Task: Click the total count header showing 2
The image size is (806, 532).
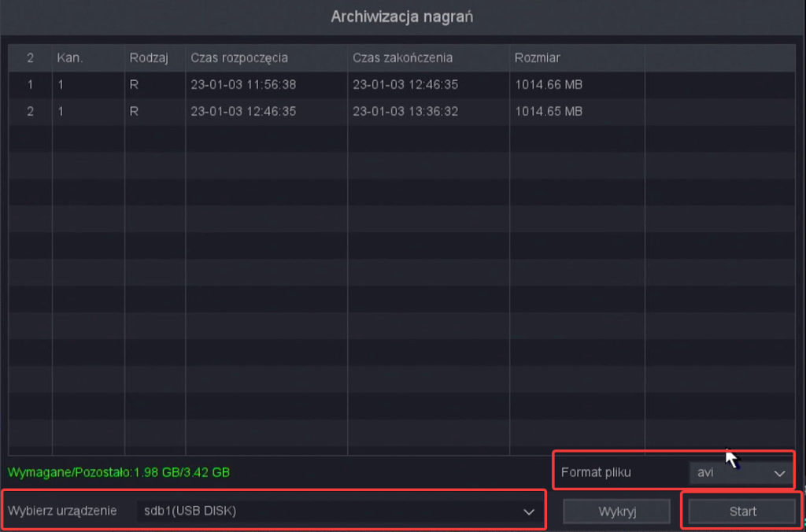Action: [30, 58]
